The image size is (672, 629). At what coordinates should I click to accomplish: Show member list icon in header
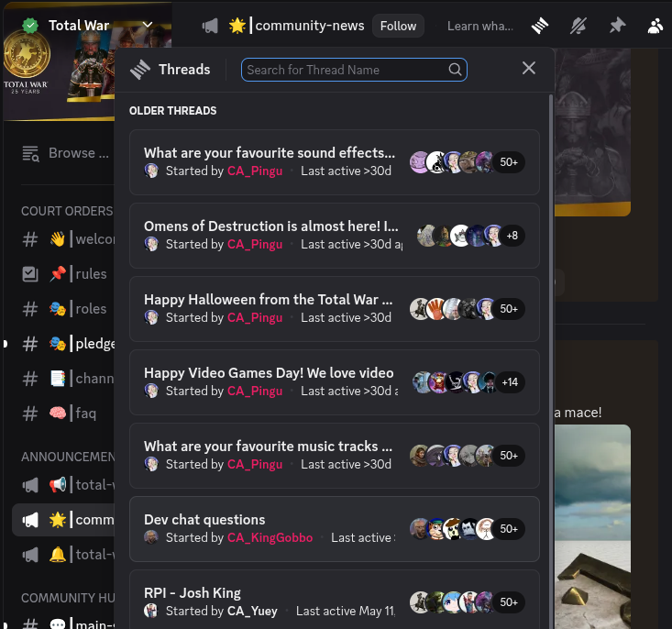tap(655, 27)
